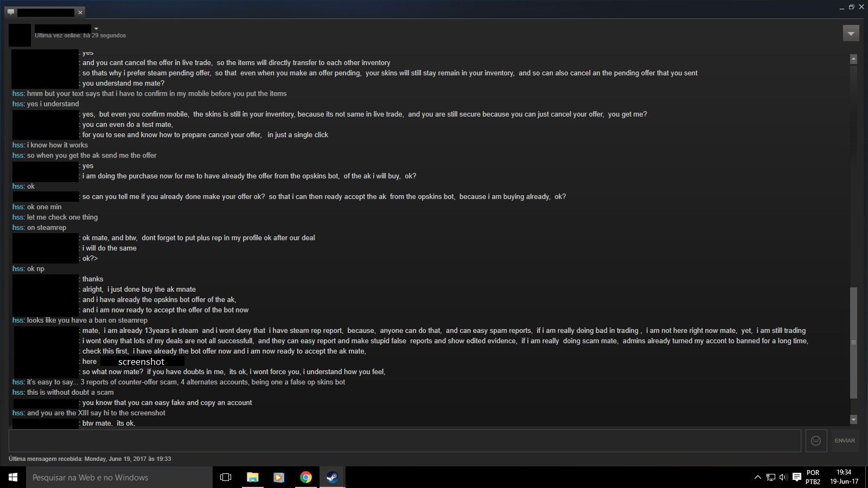Open the screenshot link in chat
868x488 pixels.
142,362
